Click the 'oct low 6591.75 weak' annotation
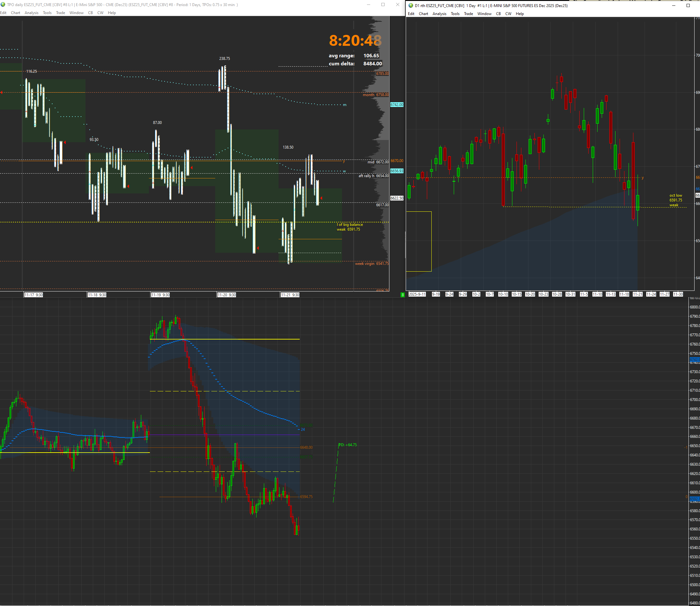The width and height of the screenshot is (700, 606). 676,200
